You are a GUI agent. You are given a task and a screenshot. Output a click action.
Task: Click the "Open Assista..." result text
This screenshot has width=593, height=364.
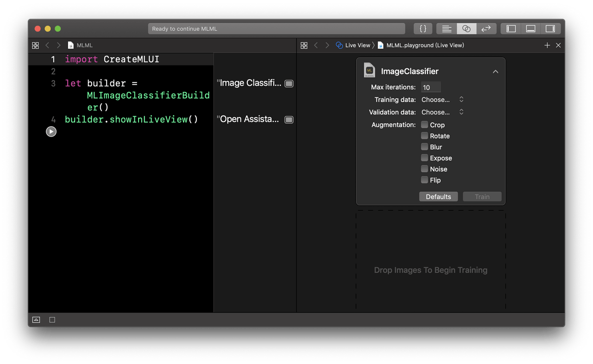[x=248, y=119]
